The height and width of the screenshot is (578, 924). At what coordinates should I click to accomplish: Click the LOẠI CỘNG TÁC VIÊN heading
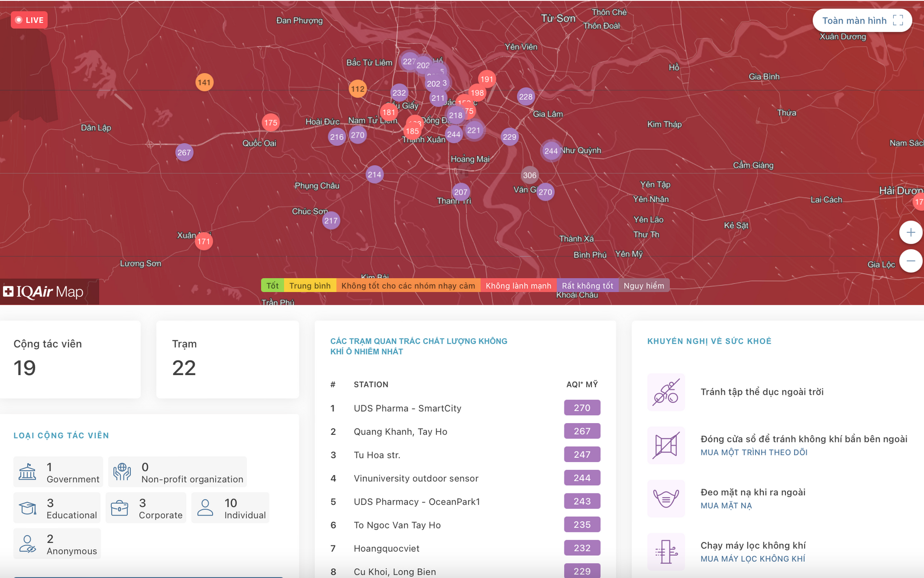click(x=61, y=436)
